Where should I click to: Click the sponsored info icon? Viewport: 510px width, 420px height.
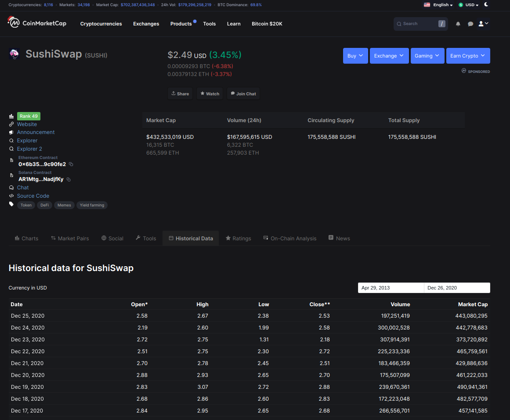(x=464, y=71)
